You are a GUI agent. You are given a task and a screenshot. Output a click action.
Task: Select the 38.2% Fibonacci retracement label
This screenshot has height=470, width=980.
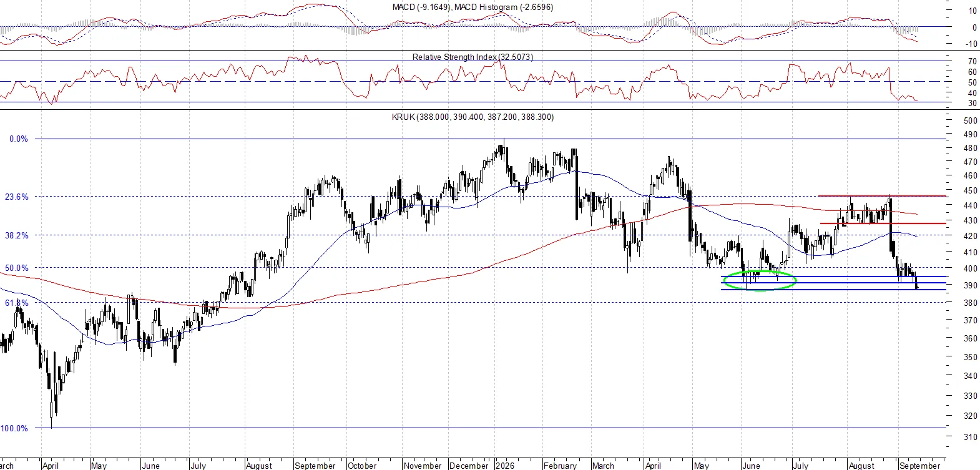click(17, 236)
